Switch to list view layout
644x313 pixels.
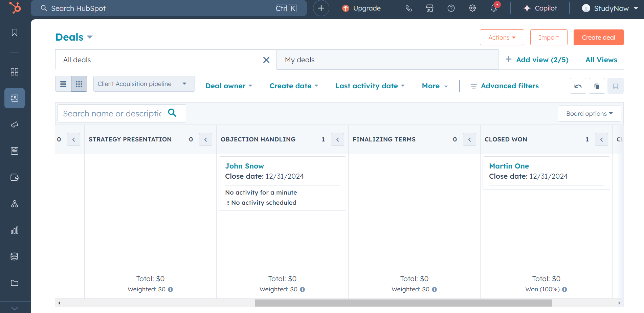(63, 84)
